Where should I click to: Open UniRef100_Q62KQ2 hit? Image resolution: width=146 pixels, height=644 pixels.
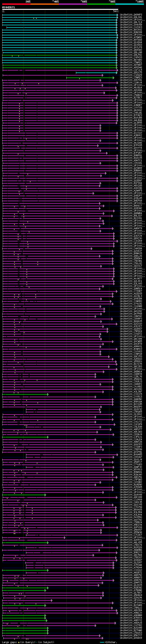(131, 110)
